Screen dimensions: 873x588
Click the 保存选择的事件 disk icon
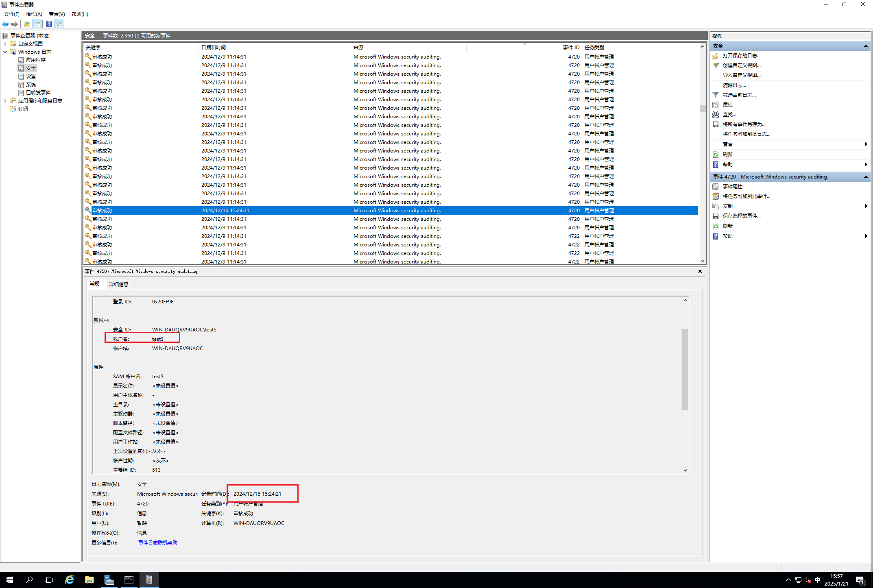(716, 216)
